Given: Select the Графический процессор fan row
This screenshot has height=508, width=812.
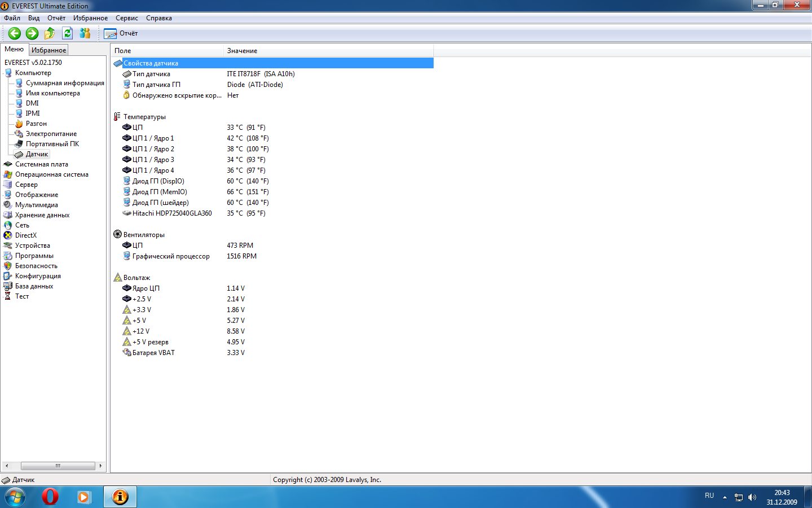Looking at the screenshot, I should coord(272,256).
